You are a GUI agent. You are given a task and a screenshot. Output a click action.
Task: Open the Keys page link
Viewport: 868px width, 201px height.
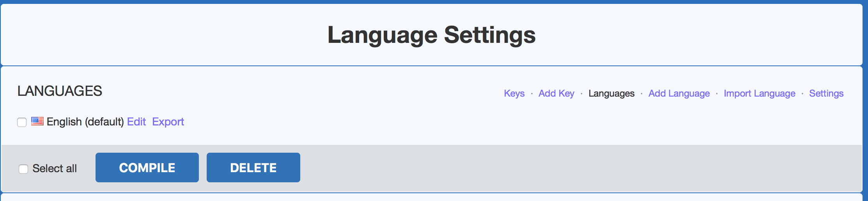click(x=514, y=93)
